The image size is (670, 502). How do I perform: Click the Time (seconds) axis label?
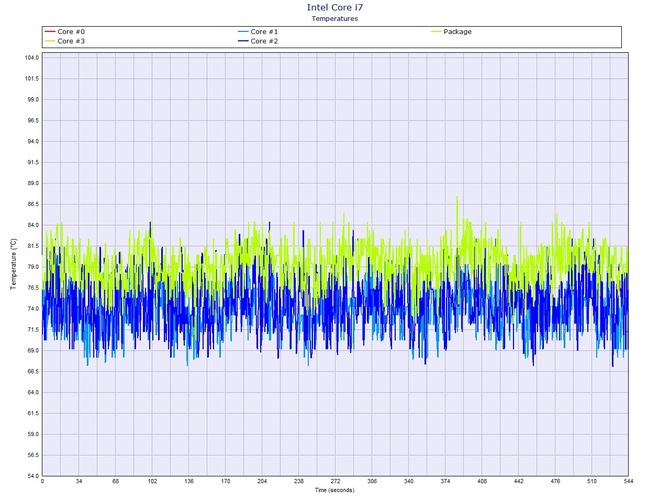pyautogui.click(x=335, y=490)
